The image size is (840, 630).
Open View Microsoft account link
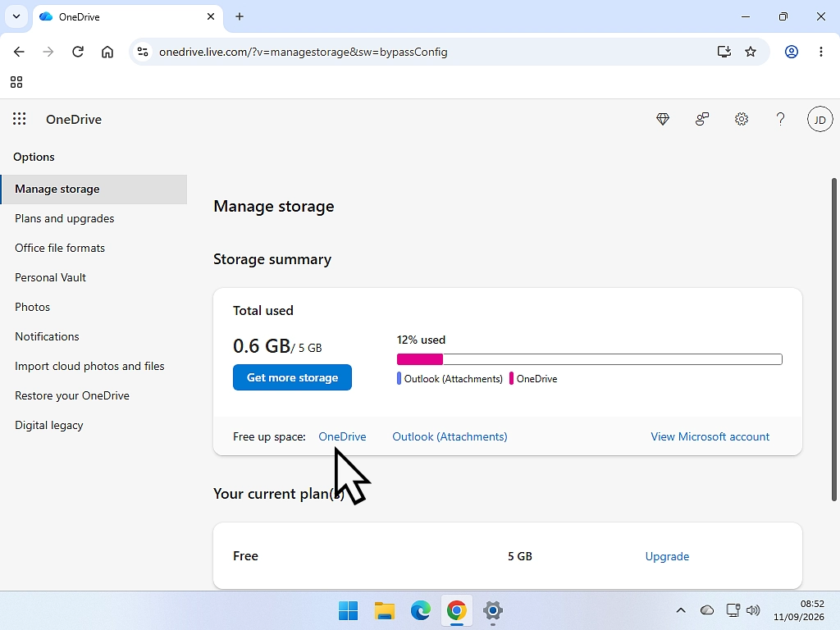[710, 436]
